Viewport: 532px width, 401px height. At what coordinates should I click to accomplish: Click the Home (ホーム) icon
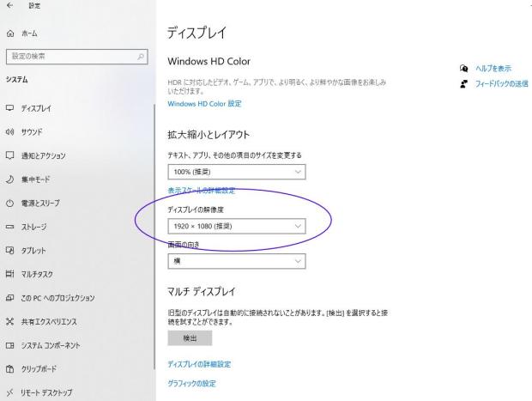[9, 33]
